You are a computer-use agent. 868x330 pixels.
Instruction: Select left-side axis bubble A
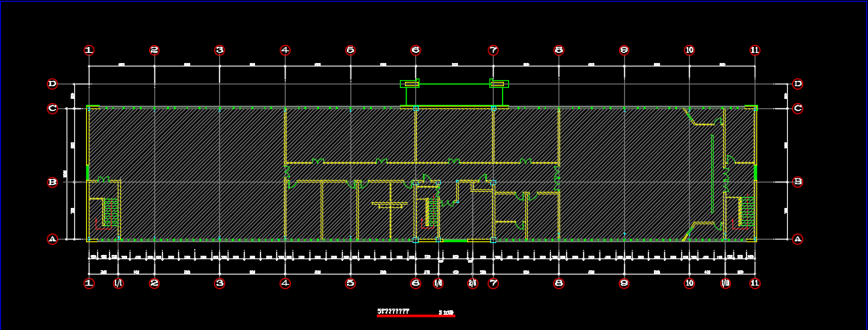53,240
